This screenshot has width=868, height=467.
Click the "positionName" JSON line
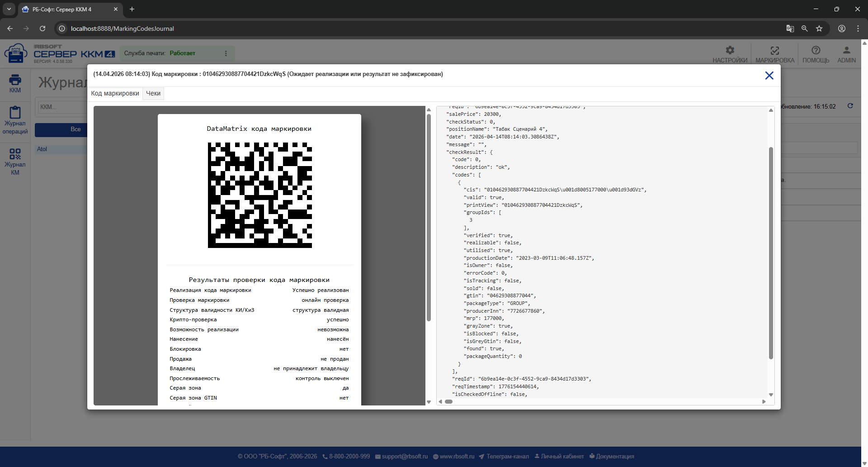coord(497,129)
